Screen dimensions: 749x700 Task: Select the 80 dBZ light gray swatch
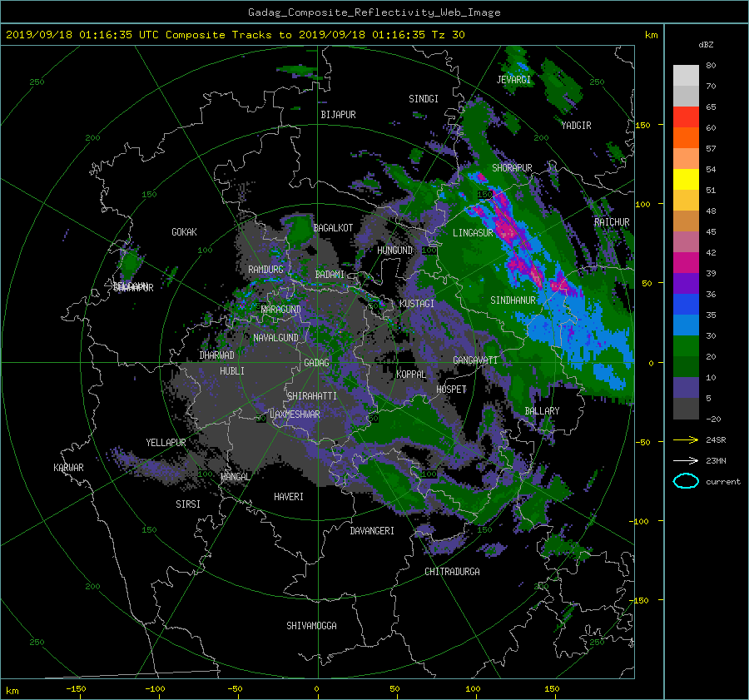click(x=686, y=75)
